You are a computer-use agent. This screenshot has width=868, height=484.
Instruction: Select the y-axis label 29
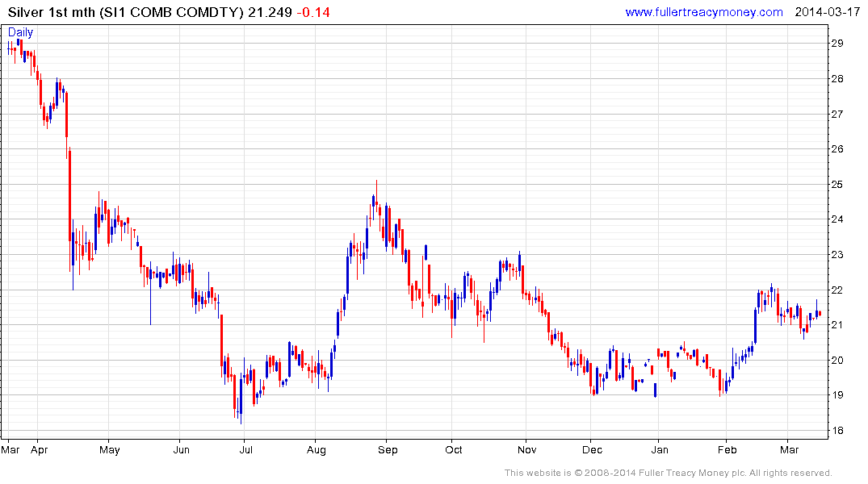coord(837,44)
